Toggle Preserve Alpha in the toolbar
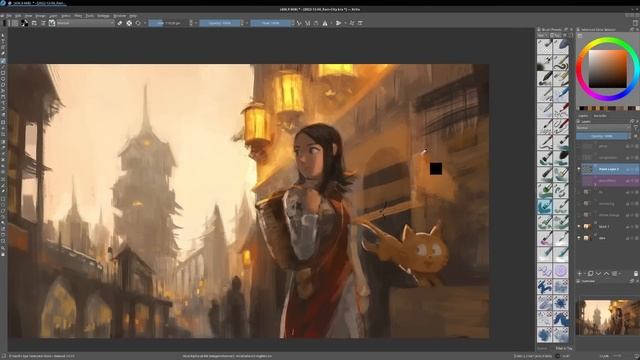Screen dimensions: 640x360 (x=129, y=23)
